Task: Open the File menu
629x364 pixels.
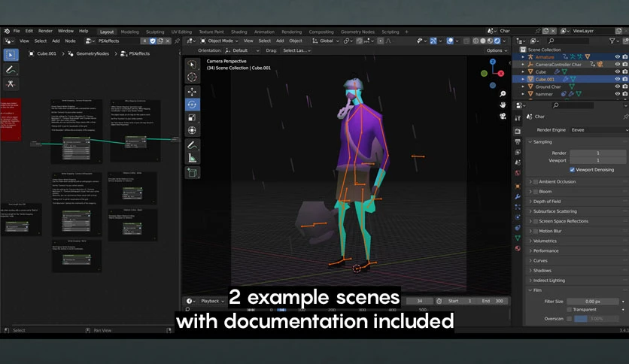Action: click(x=17, y=31)
